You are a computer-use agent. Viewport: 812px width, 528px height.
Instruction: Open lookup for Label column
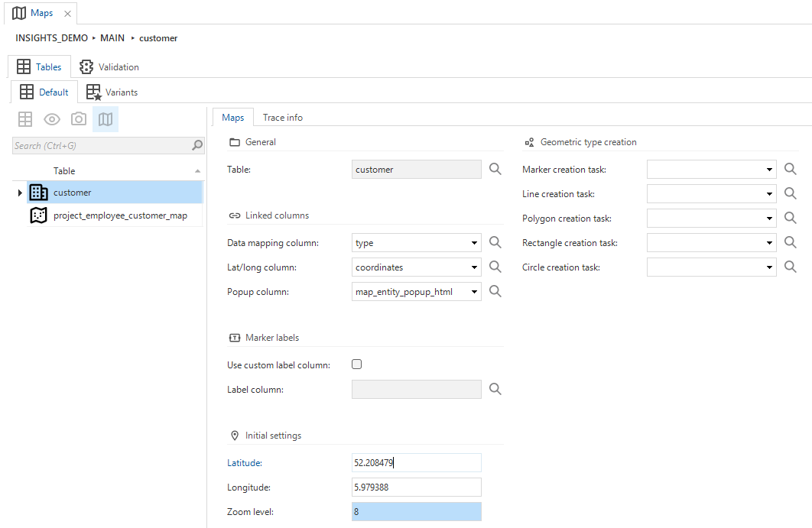tap(495, 389)
